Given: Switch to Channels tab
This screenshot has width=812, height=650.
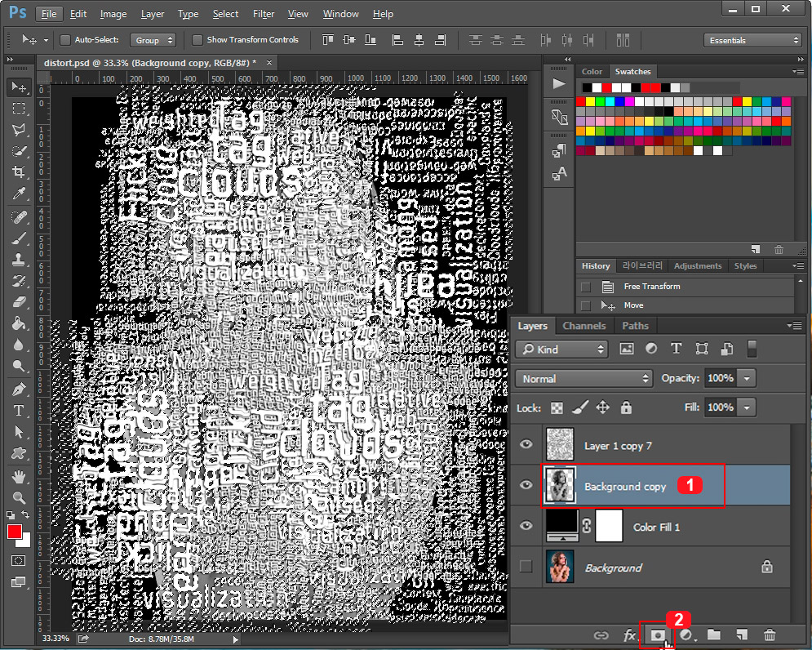Looking at the screenshot, I should pyautogui.click(x=584, y=326).
